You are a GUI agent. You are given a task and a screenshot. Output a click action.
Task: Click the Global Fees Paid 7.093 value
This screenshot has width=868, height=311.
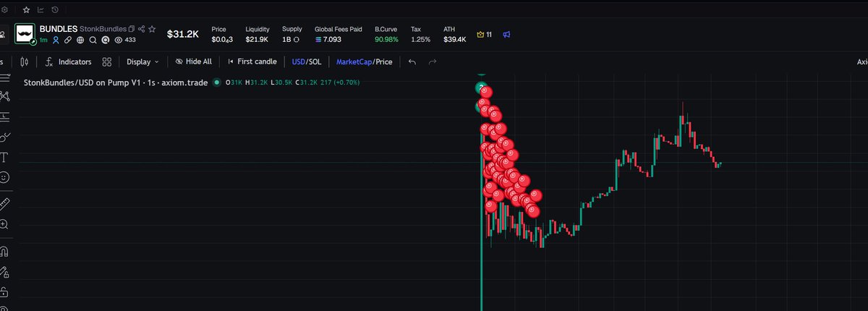click(328, 38)
